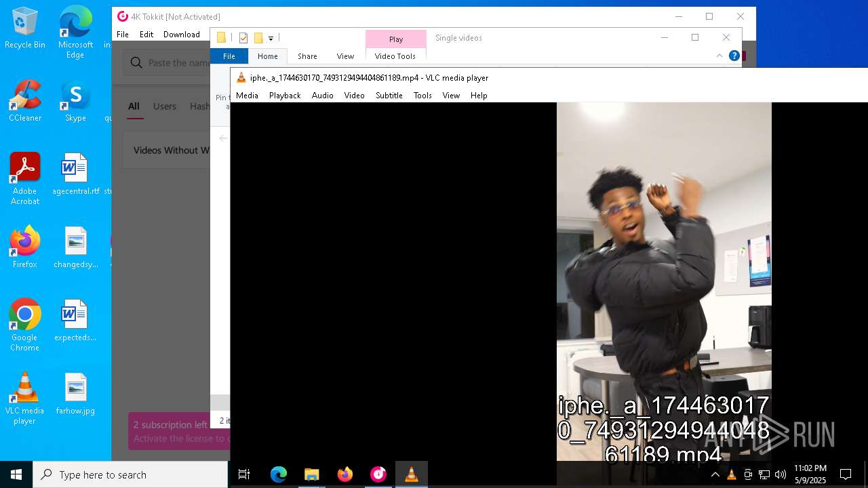Click the New folder icon in Explorer quick access toolbar
This screenshot has height=488, width=868.
258,38
